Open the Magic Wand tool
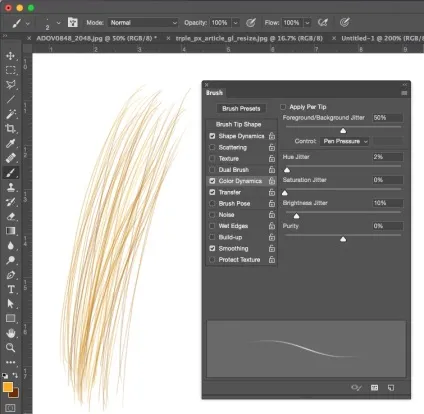Screen dimensions: 424x414 coord(10,114)
